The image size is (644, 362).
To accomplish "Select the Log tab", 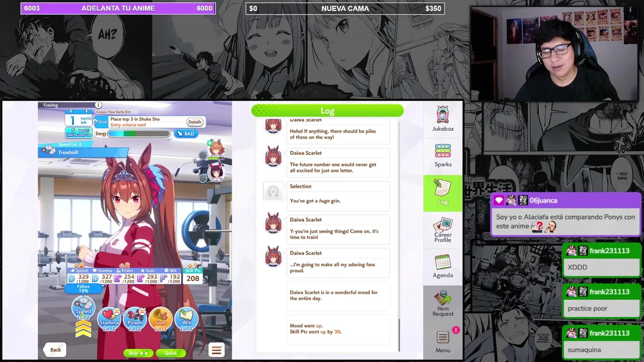I will point(443,193).
